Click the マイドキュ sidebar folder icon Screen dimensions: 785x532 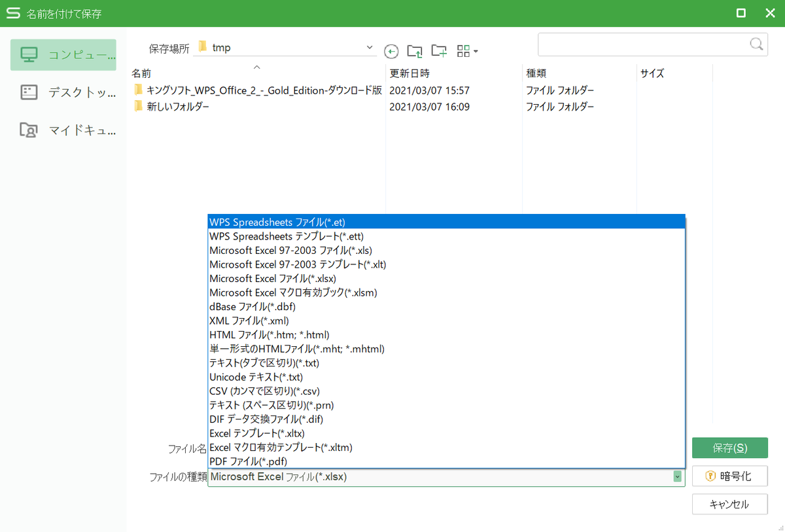point(29,130)
